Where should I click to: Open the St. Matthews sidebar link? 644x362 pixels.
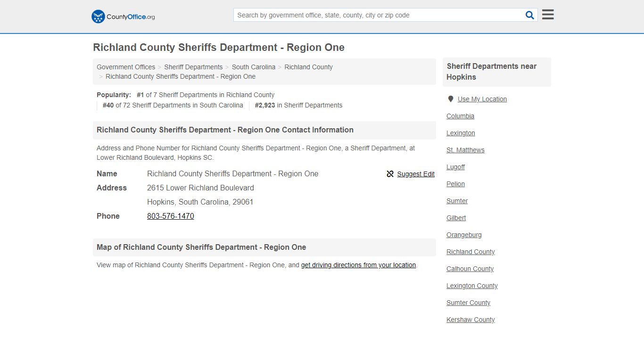click(x=465, y=150)
